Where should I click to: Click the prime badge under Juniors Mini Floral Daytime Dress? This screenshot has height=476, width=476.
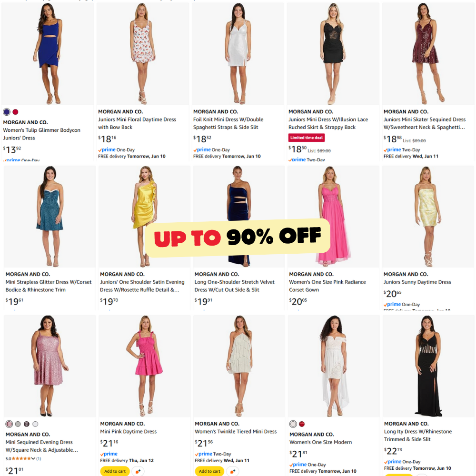[x=107, y=149]
